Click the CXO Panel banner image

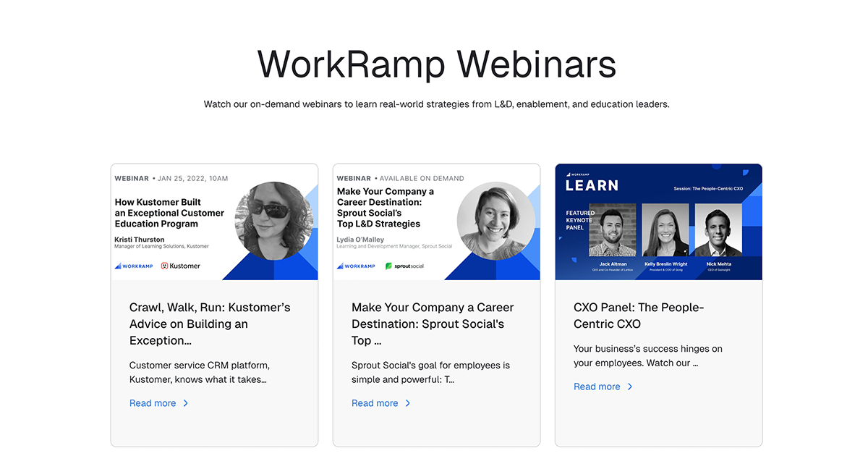point(658,221)
